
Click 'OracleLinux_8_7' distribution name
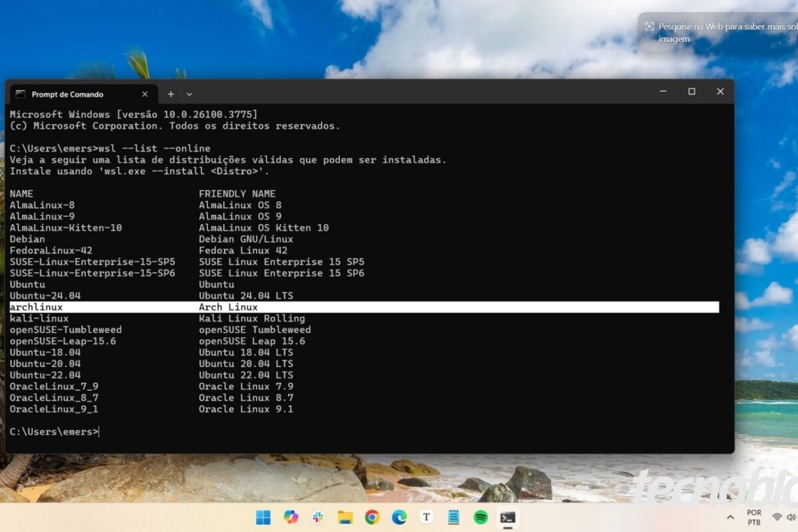pyautogui.click(x=54, y=398)
